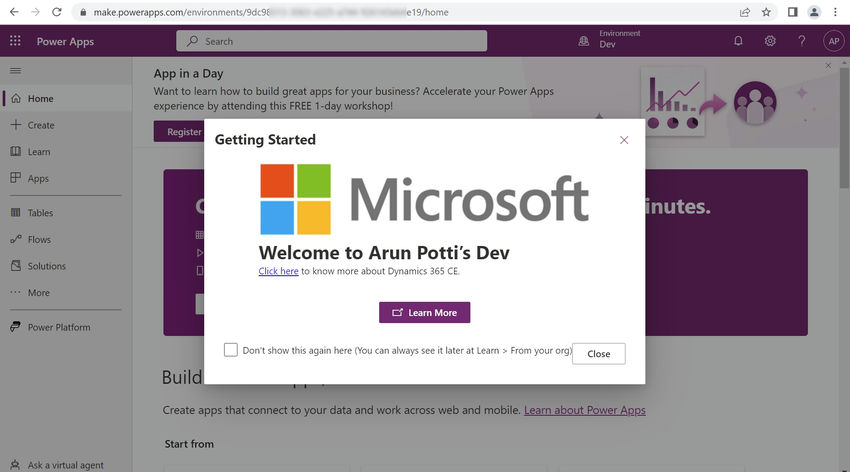This screenshot has height=472, width=850.
Task: Expand More options in the sidebar
Action: (66, 293)
